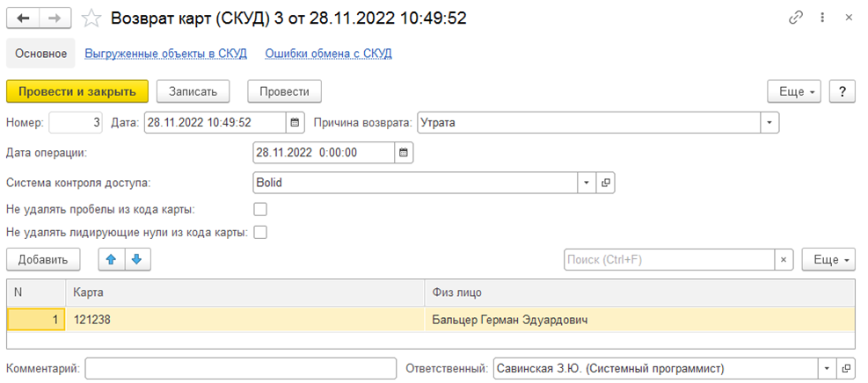Add document to favorites with star icon
The image size is (868, 383).
coord(91,18)
